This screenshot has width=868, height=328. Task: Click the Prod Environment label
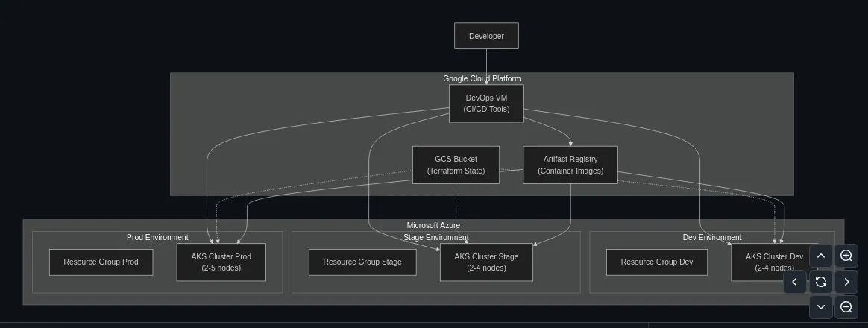coord(158,237)
